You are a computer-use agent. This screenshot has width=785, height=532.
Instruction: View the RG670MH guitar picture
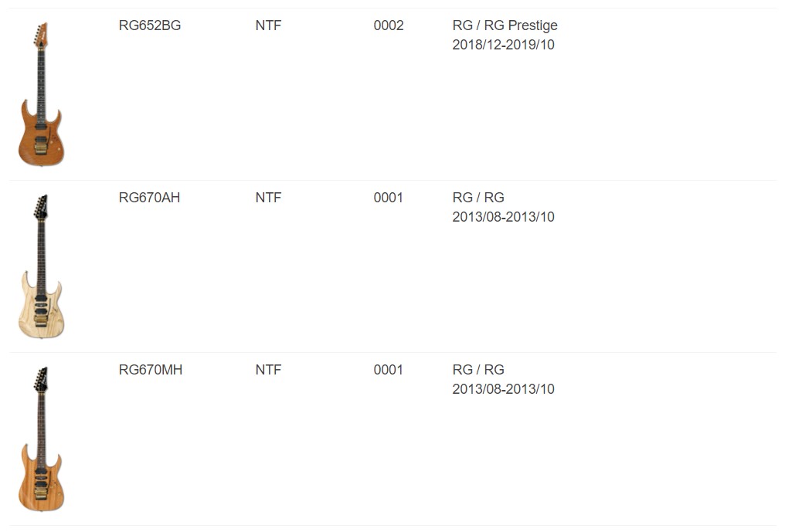[x=41, y=439]
